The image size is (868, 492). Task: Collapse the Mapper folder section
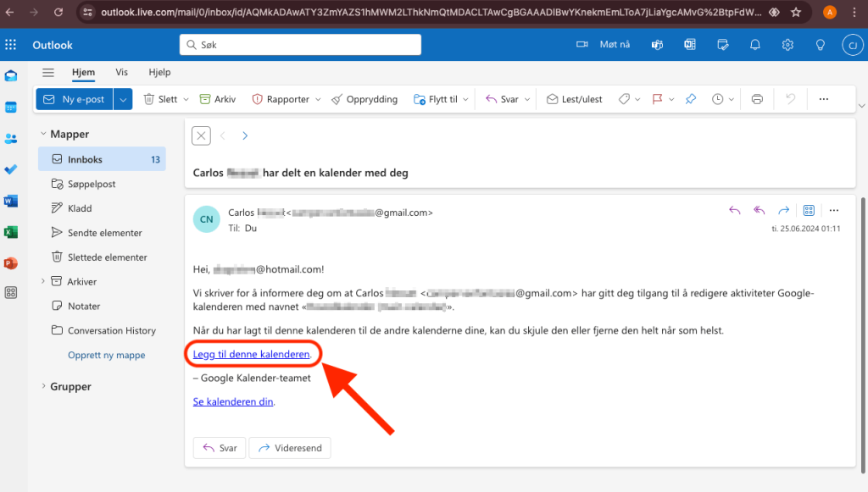tap(43, 134)
